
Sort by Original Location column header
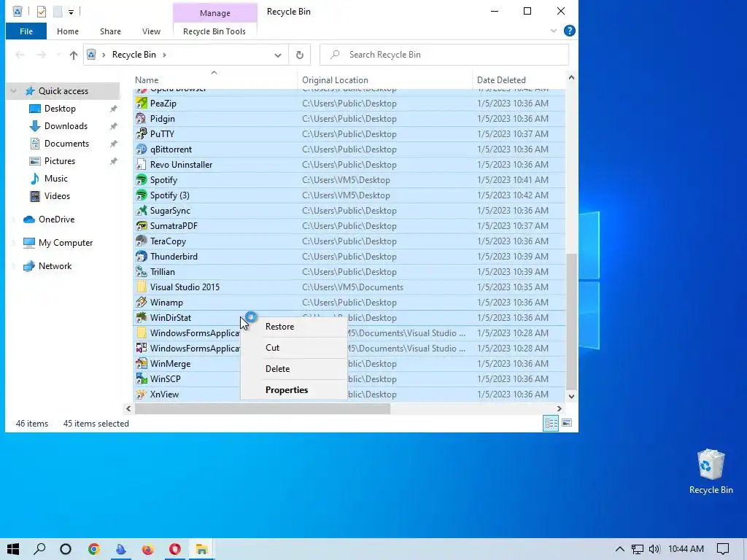(x=385, y=80)
